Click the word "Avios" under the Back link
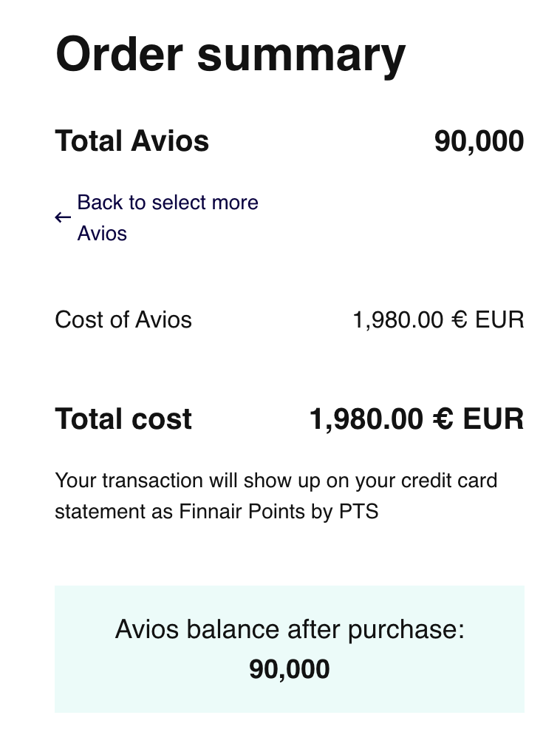Image resolution: width=560 pixels, height=732 pixels. tap(102, 234)
